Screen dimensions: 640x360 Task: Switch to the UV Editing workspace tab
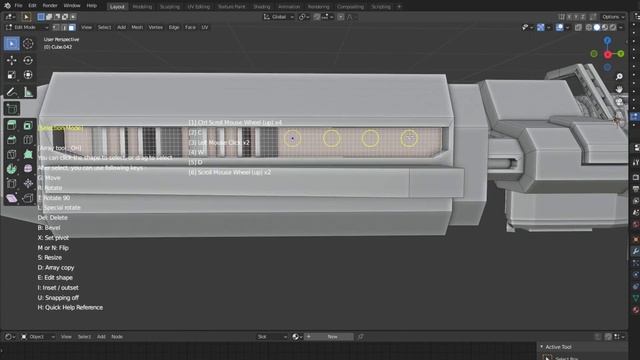[x=198, y=7]
